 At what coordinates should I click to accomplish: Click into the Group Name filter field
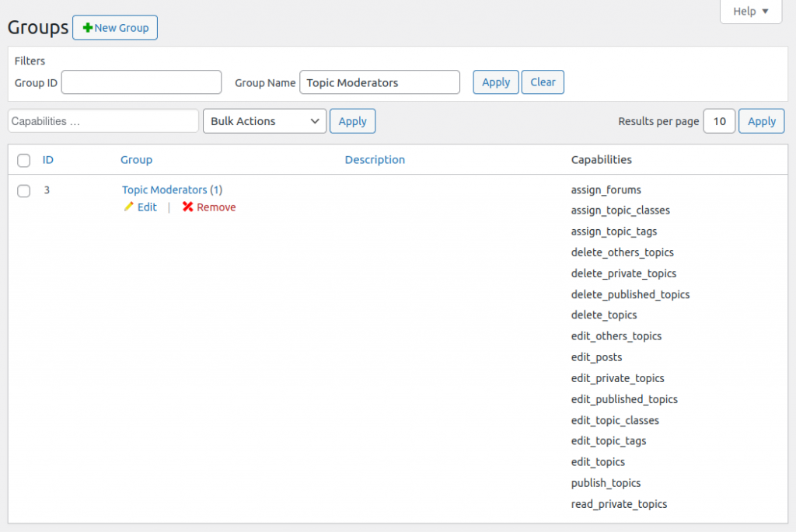click(x=379, y=82)
